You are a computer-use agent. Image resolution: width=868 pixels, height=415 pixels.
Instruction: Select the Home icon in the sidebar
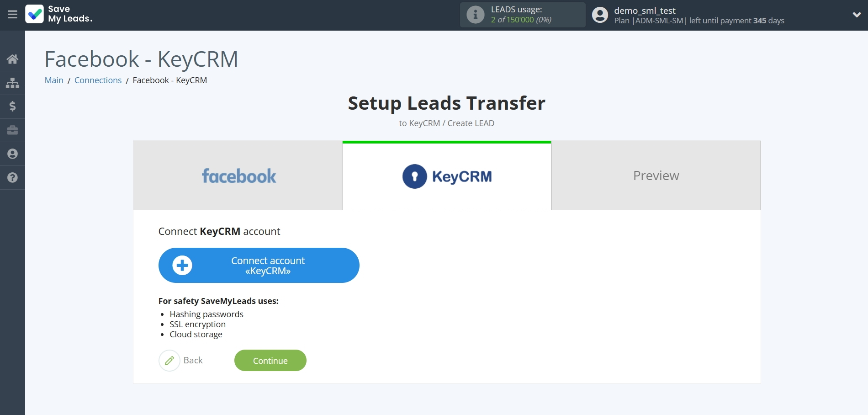(12, 59)
